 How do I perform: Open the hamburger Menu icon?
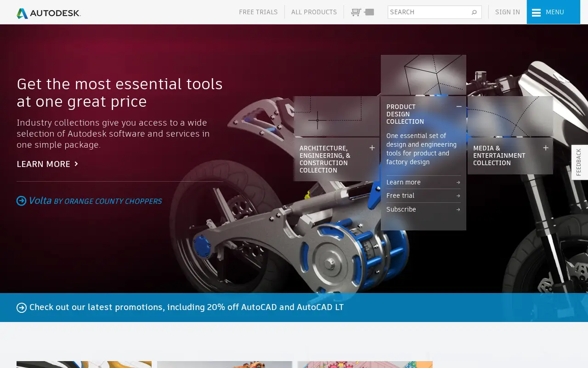(x=536, y=12)
